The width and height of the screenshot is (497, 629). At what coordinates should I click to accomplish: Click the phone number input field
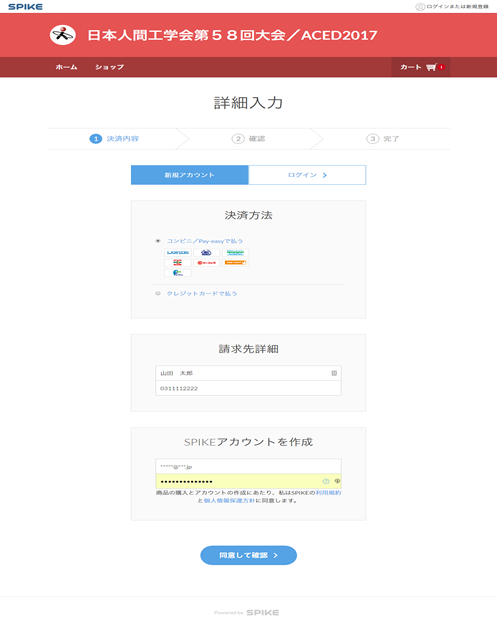(x=248, y=388)
